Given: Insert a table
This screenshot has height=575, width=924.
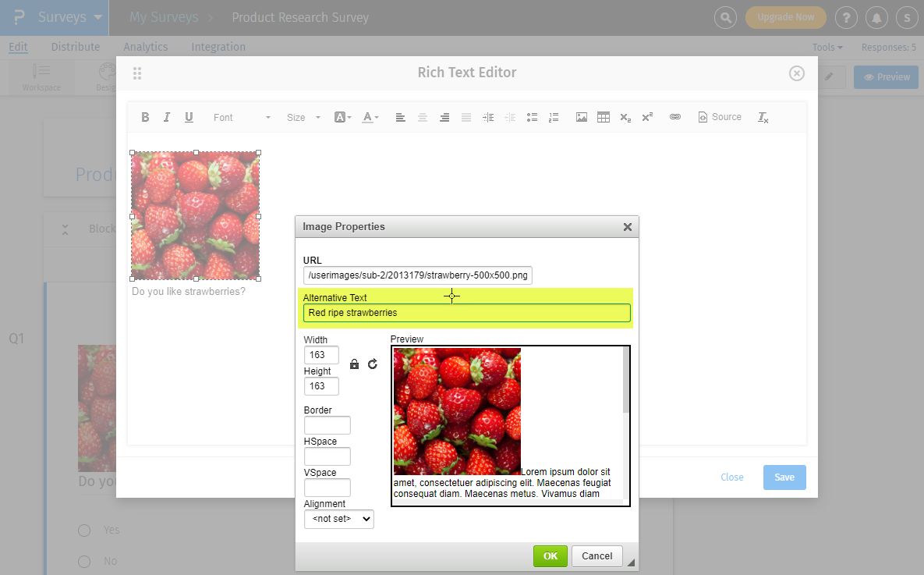Looking at the screenshot, I should pos(604,117).
